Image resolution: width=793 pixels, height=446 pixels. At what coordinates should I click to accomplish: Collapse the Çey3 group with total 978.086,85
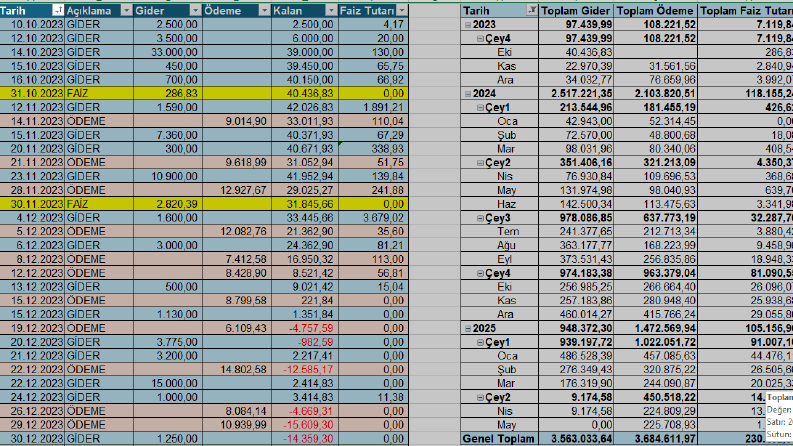pyautogui.click(x=480, y=218)
